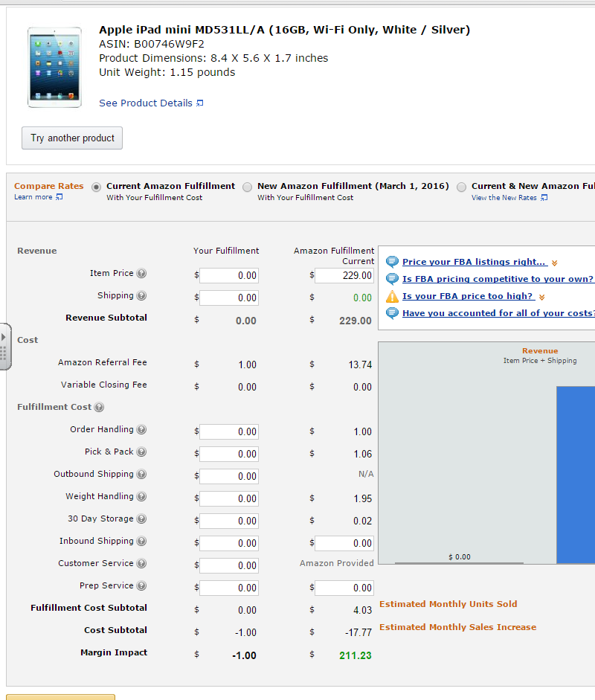Open Price your FBA listings right link
The image size is (595, 700).
(x=475, y=262)
